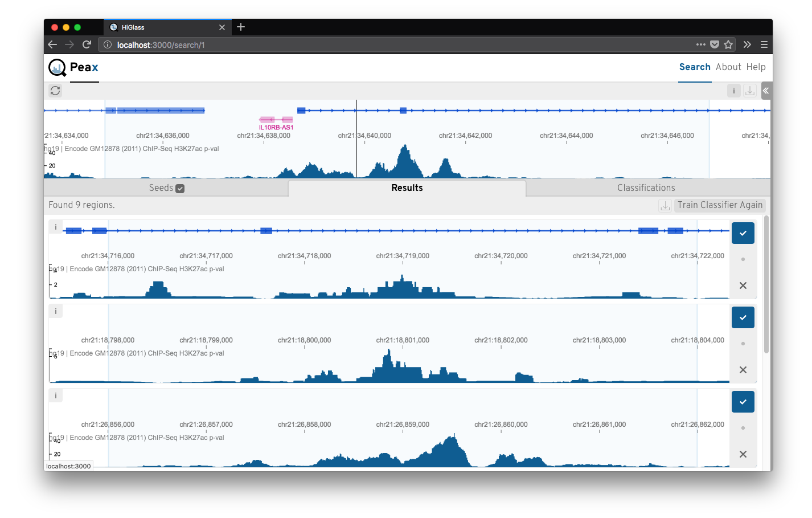Reject the first result with the X icon
The height and width of the screenshot is (518, 812).
tap(743, 285)
